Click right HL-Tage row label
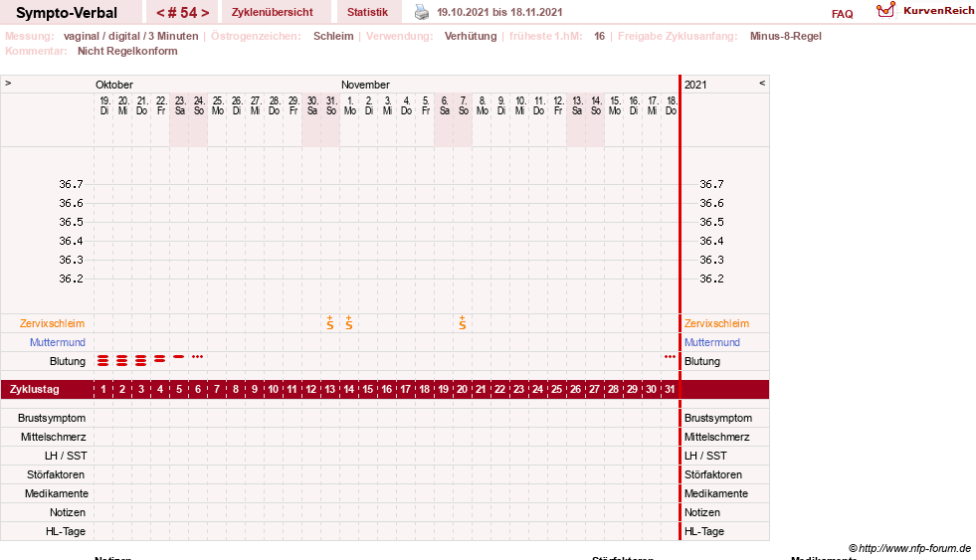The height and width of the screenshot is (560, 976). click(x=704, y=531)
